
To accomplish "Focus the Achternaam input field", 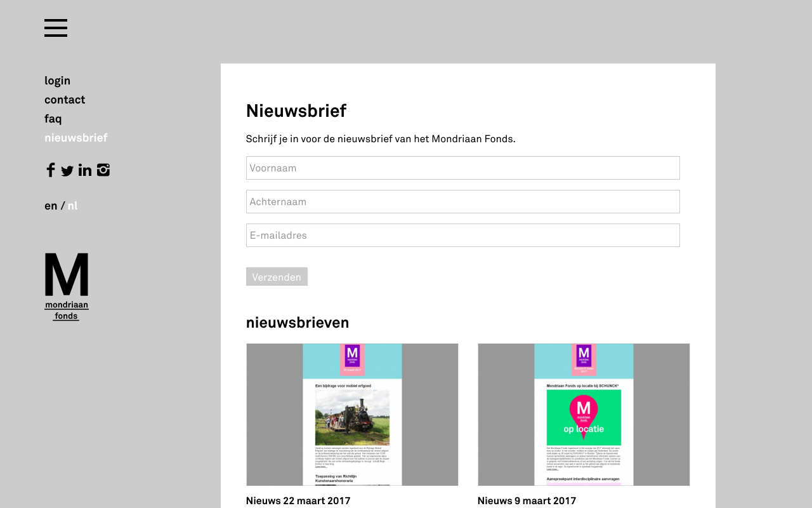I will click(x=462, y=202).
